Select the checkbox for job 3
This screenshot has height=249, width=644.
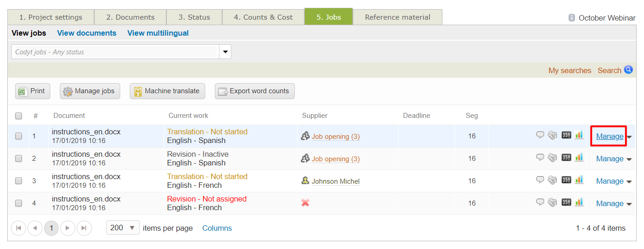click(x=19, y=181)
